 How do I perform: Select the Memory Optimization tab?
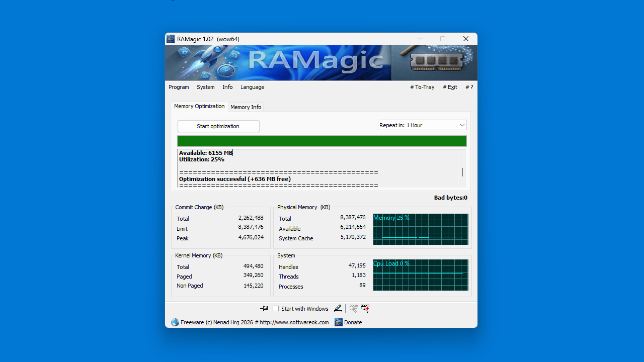(199, 106)
